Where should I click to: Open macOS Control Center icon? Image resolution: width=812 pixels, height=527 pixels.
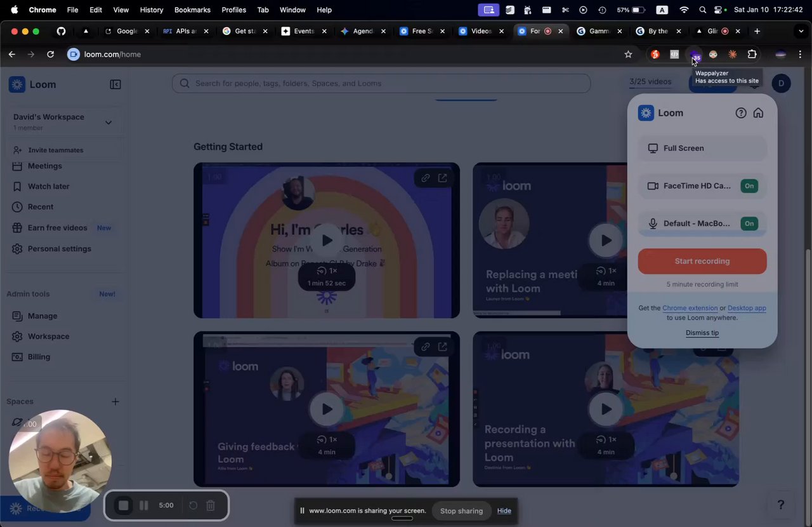pyautogui.click(x=719, y=10)
